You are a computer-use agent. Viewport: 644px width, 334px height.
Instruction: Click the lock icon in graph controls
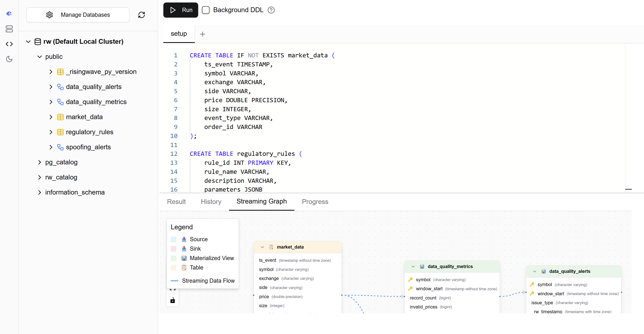click(x=173, y=300)
